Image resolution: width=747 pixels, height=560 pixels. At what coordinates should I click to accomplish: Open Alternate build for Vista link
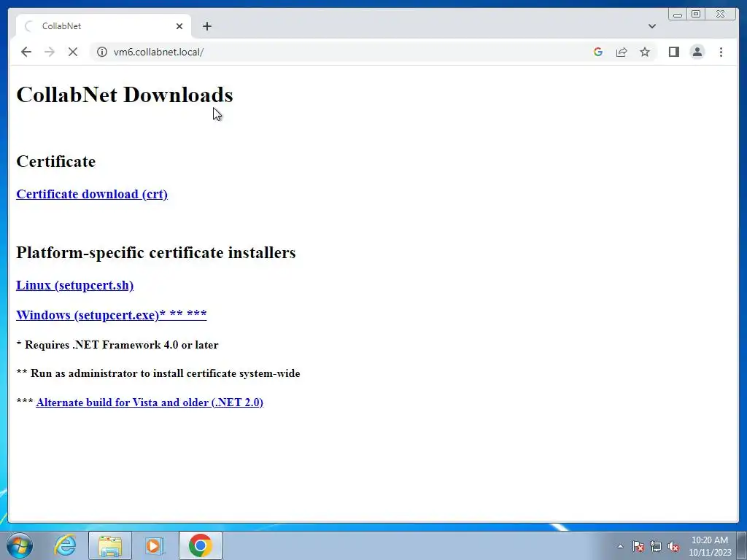[x=150, y=402]
